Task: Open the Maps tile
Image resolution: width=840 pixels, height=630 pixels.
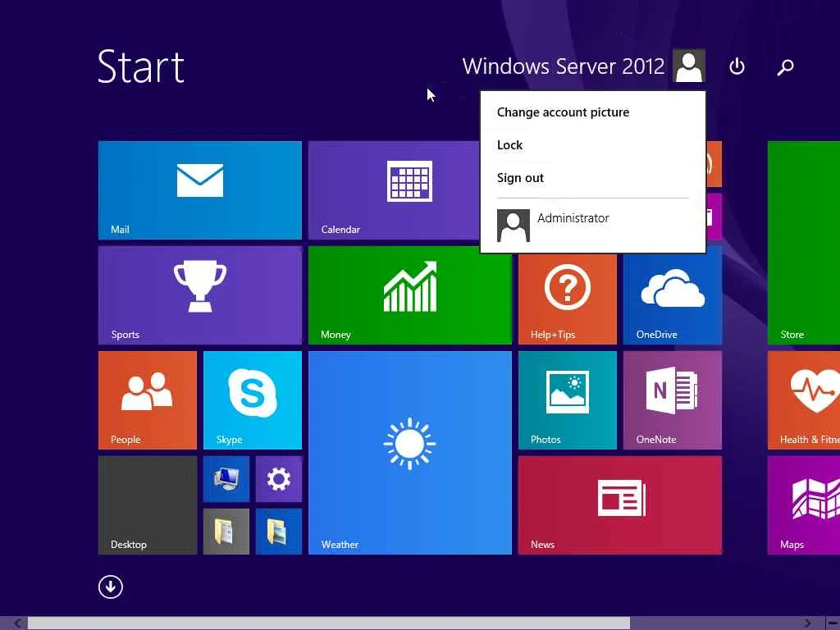Action: tap(804, 505)
